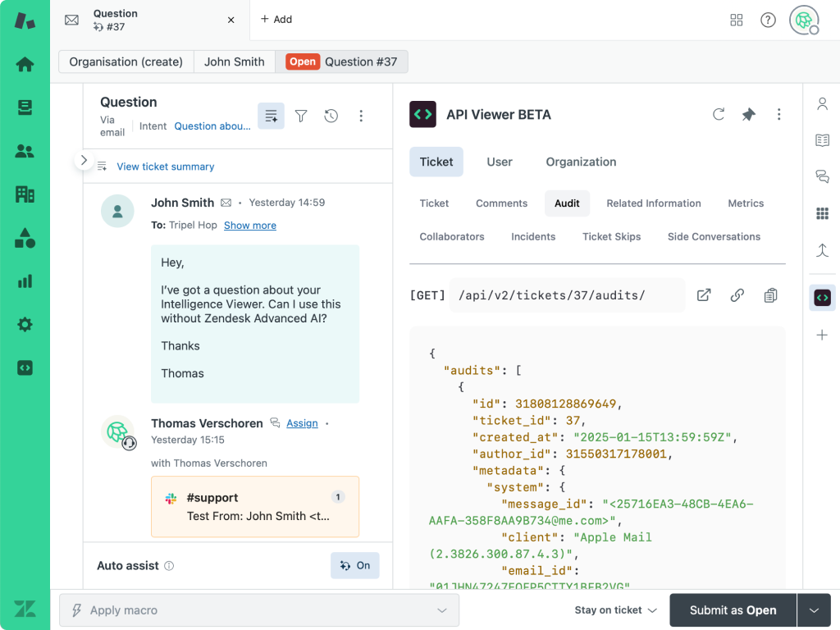Toggle the conversation summary view button
The width and height of the screenshot is (840, 630).
[x=271, y=116]
